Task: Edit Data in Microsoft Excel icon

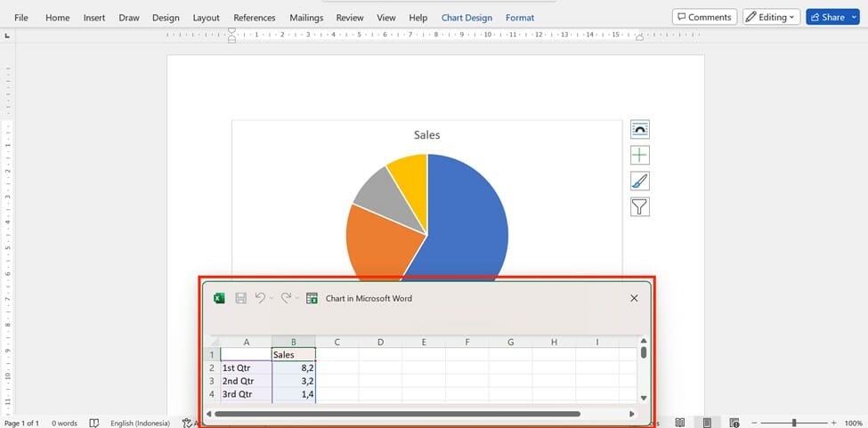Action: point(312,298)
